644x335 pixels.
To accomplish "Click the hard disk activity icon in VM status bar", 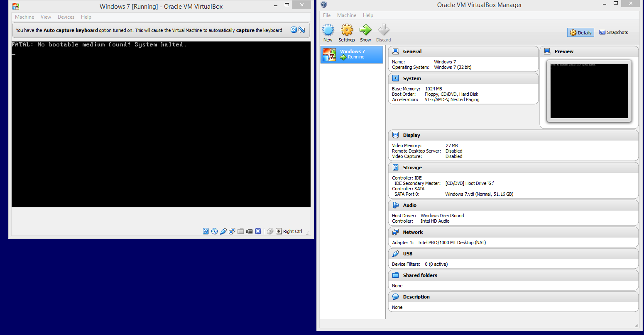I will click(x=206, y=231).
